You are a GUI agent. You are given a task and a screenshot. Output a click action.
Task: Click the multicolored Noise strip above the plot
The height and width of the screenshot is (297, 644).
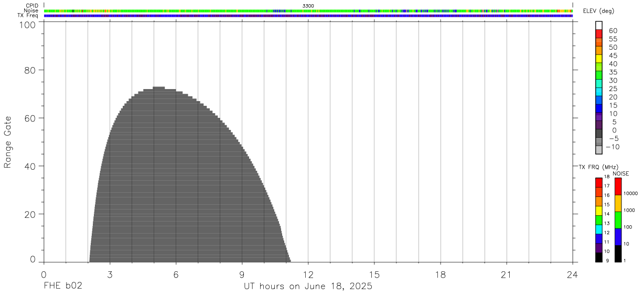(308, 10)
